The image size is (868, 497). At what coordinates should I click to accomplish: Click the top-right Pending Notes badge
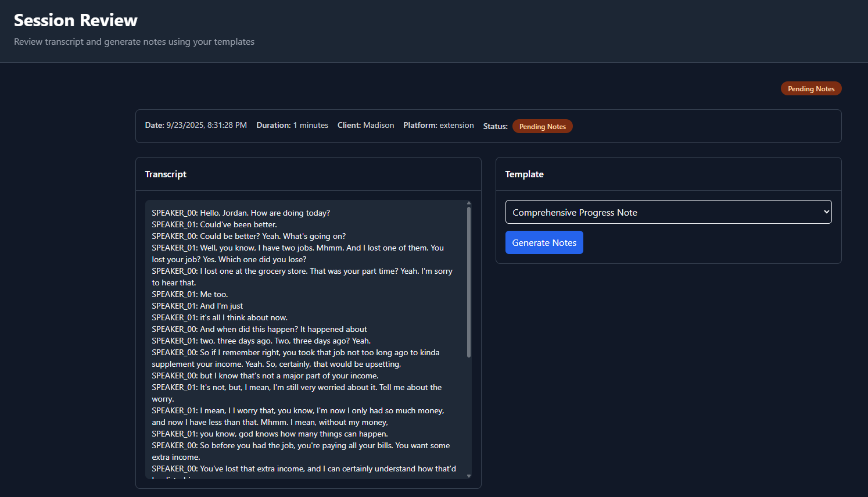810,89
